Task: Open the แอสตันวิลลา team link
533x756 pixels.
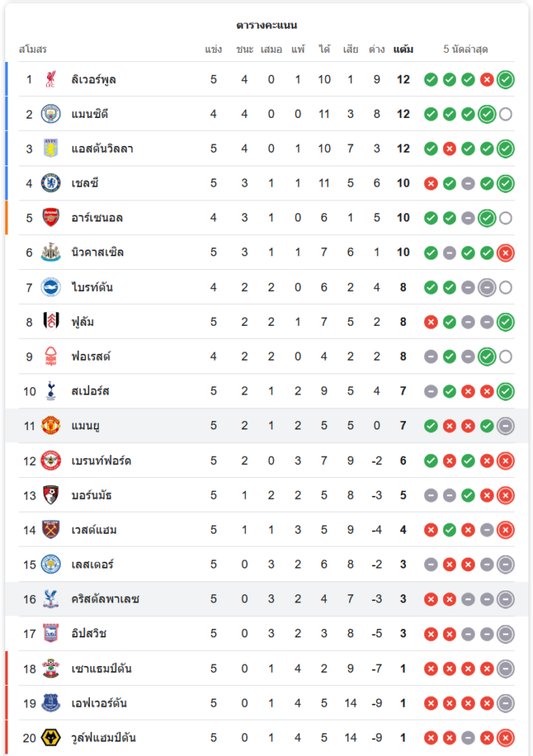Action: [x=102, y=149]
